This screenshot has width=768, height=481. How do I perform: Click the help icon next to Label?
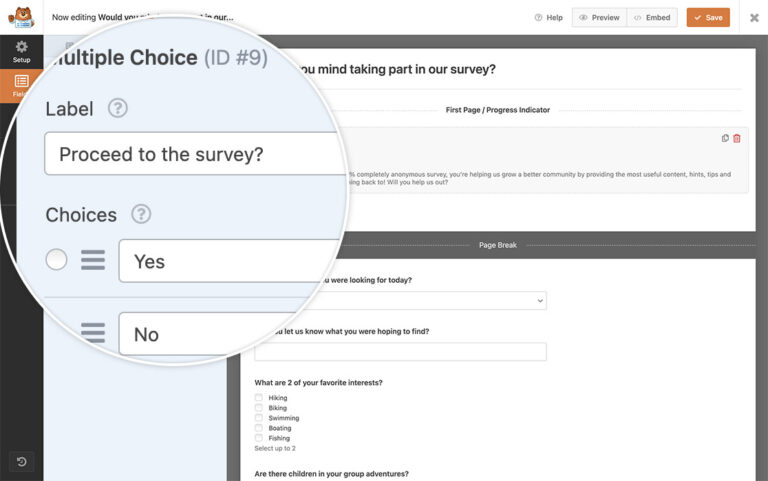[x=118, y=108]
